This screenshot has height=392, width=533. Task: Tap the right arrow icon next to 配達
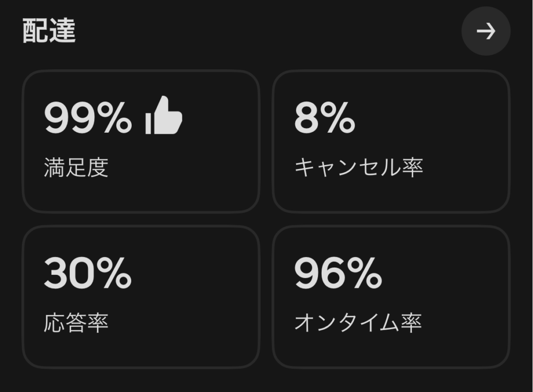[486, 31]
